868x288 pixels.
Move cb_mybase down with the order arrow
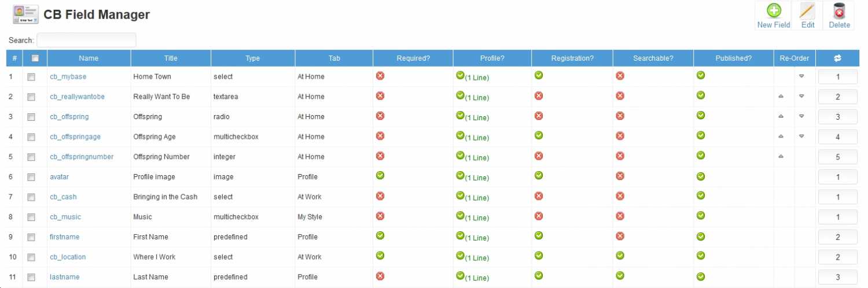[801, 76]
